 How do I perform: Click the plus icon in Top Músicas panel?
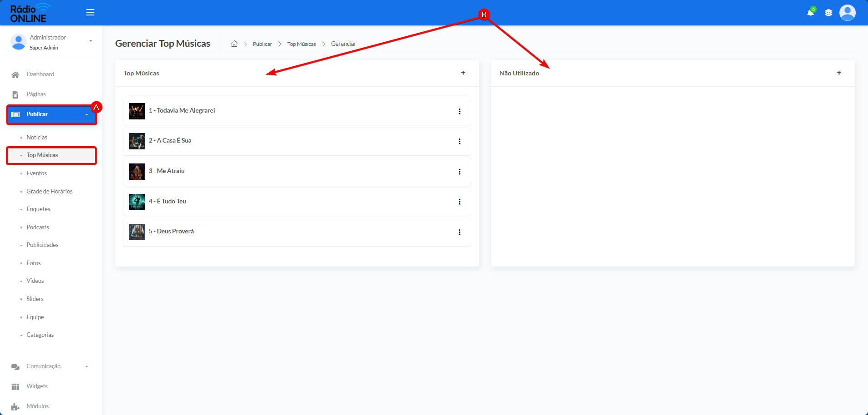point(463,73)
